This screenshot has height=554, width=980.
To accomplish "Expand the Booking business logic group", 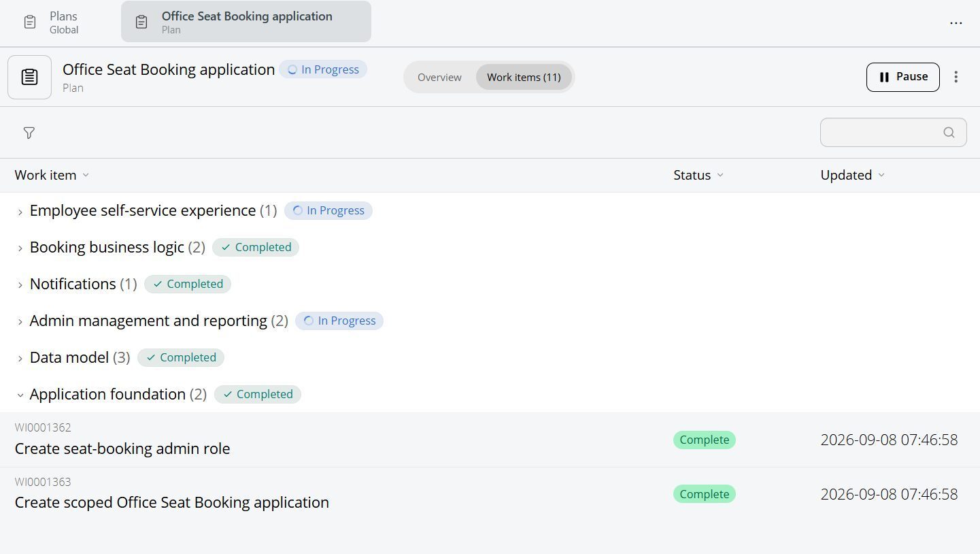I will [x=20, y=248].
